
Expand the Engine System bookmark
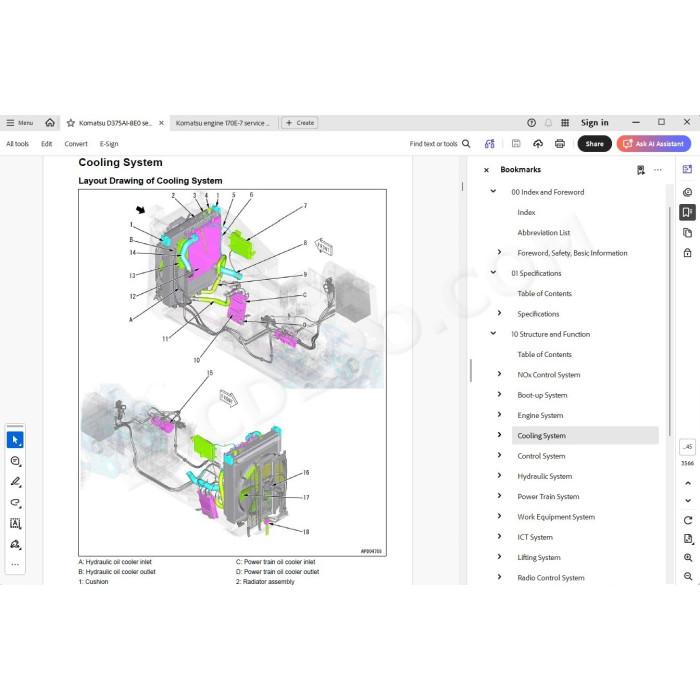pyautogui.click(x=499, y=415)
